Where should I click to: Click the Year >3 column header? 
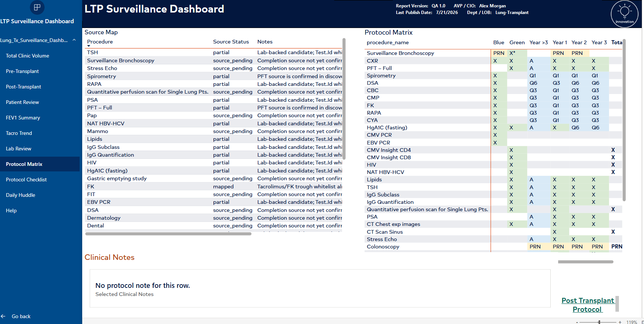[x=539, y=42]
